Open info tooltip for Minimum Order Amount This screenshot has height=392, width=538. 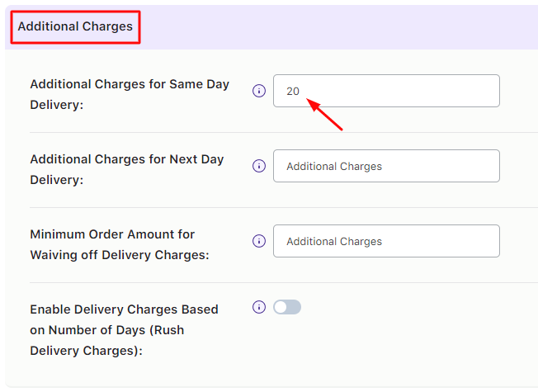258,241
